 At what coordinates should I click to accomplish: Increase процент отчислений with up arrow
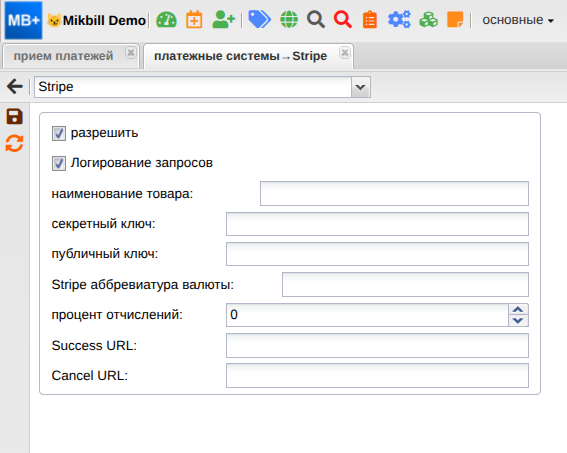pyautogui.click(x=518, y=310)
